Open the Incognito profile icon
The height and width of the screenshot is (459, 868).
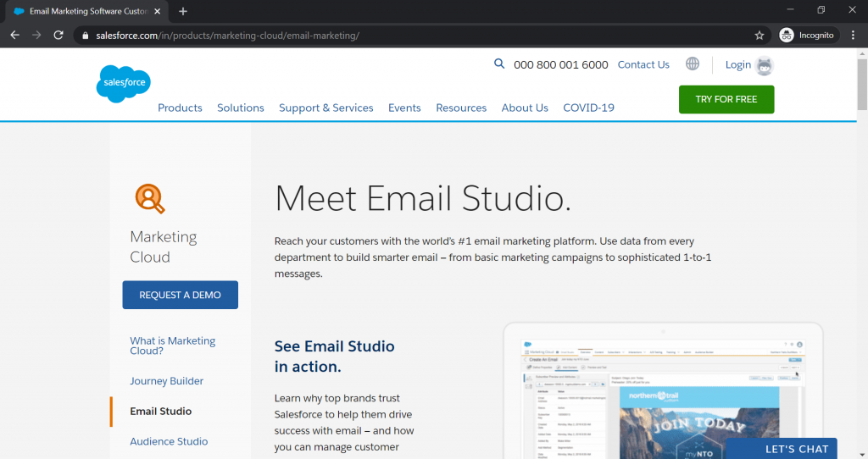[x=787, y=35]
